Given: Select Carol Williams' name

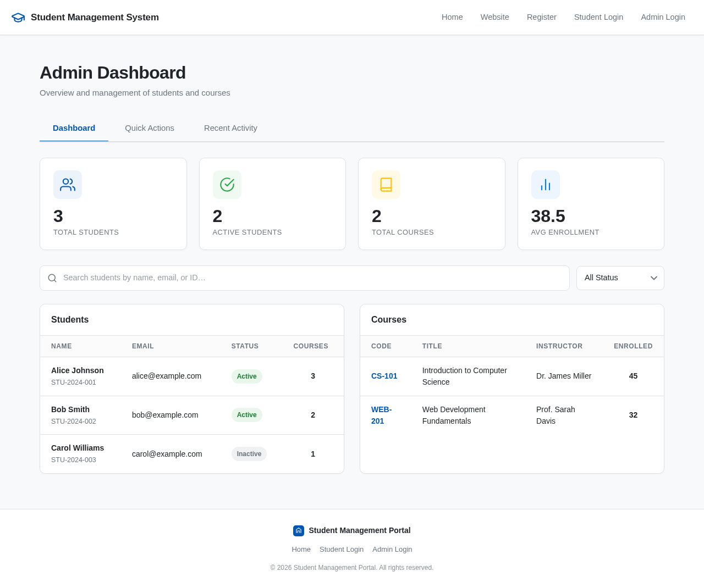Looking at the screenshot, I should (x=78, y=448).
